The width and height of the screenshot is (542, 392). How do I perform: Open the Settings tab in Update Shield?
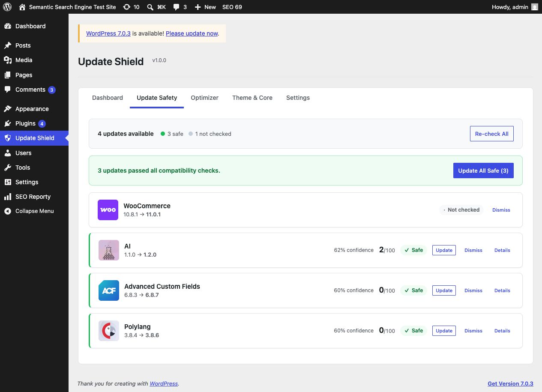298,98
